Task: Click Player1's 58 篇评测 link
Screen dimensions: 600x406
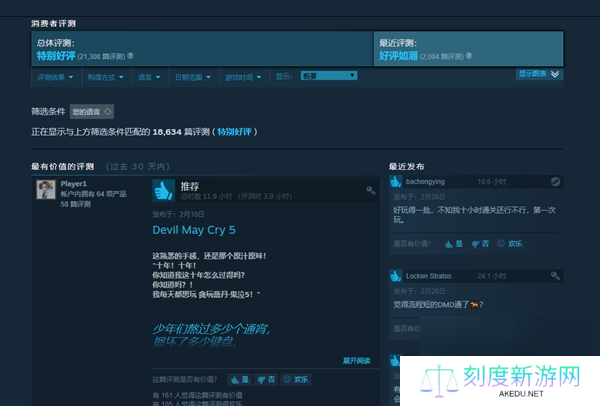Action: tap(76, 204)
